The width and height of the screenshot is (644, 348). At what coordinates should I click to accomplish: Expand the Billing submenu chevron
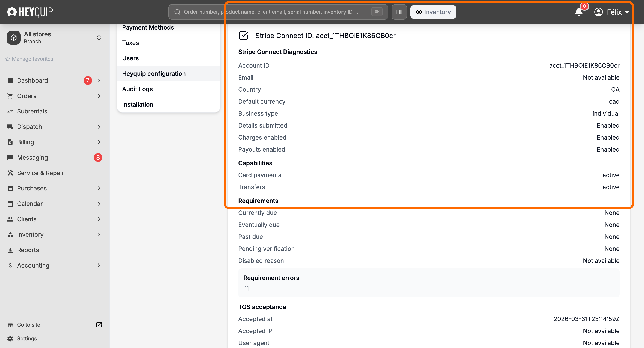(x=99, y=142)
